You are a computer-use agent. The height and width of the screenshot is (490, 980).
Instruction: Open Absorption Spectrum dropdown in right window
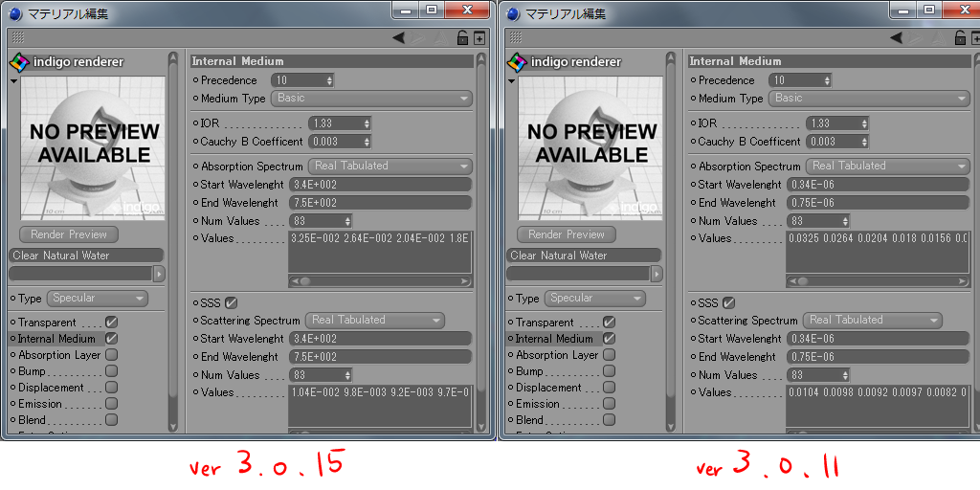[x=887, y=167]
